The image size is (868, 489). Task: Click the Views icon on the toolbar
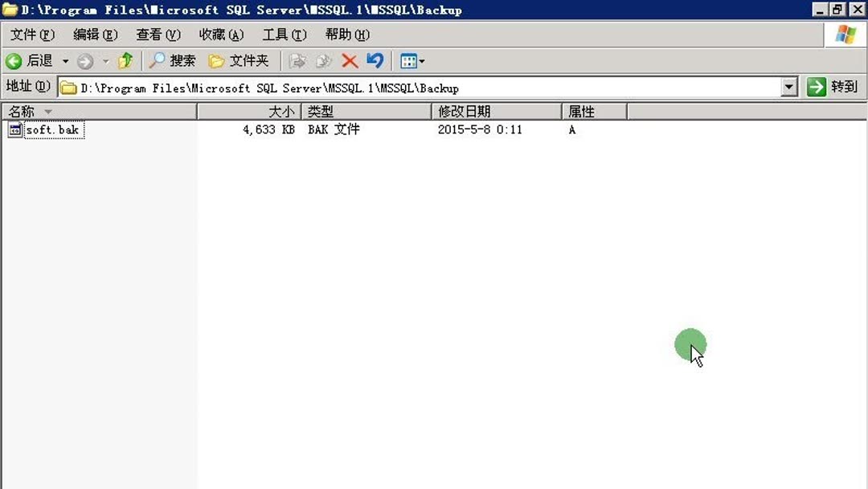tap(407, 60)
